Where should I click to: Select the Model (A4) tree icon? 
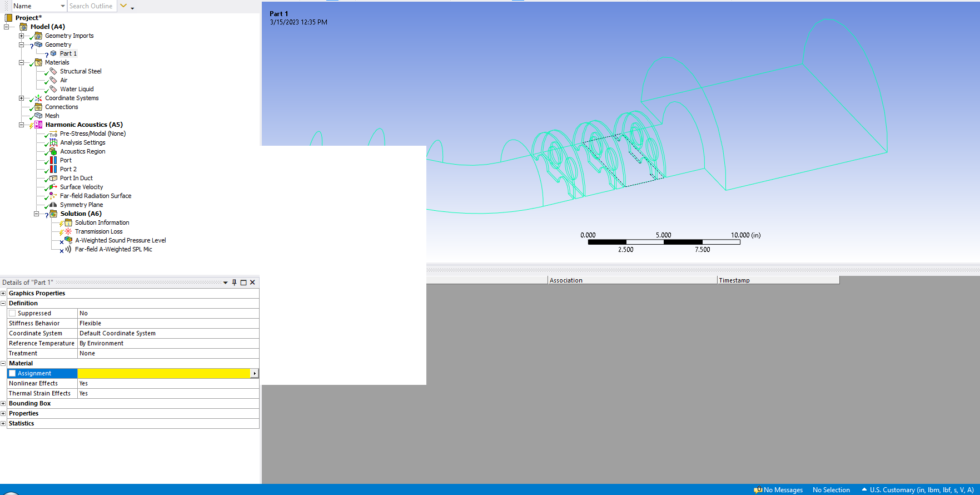[x=23, y=27]
